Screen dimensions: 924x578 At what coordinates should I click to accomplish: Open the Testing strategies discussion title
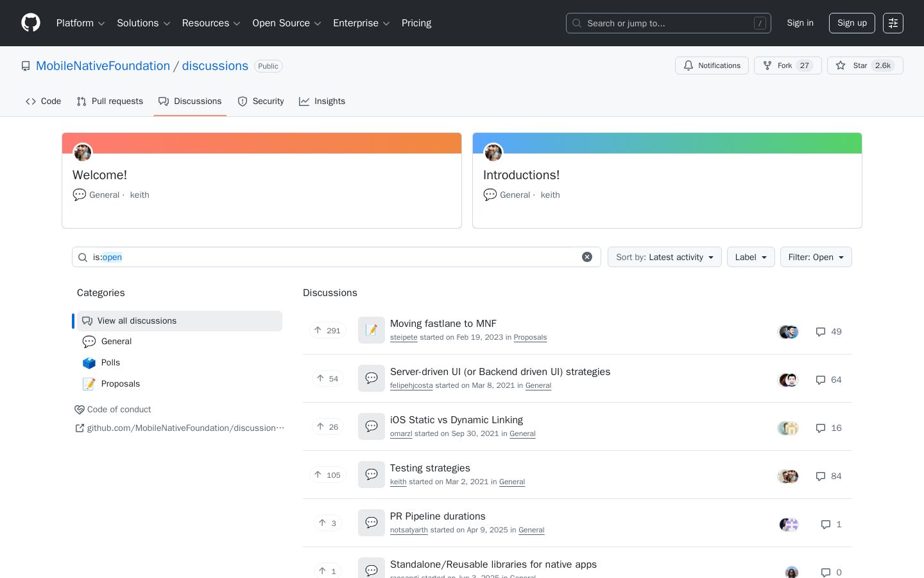click(x=430, y=468)
